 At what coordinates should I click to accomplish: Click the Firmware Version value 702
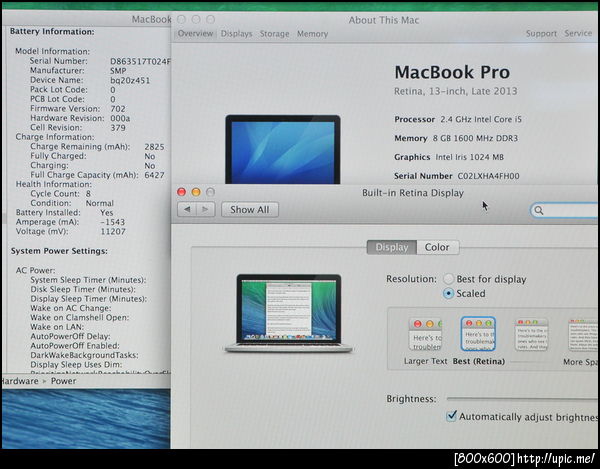tap(118, 109)
